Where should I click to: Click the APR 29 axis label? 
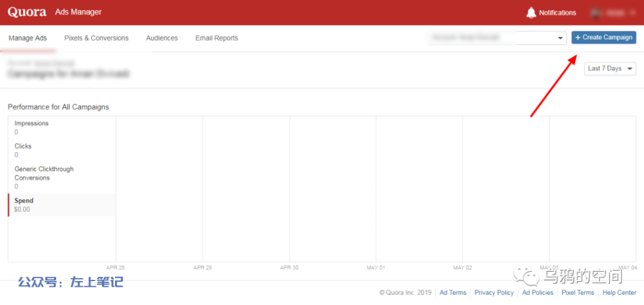(x=203, y=268)
